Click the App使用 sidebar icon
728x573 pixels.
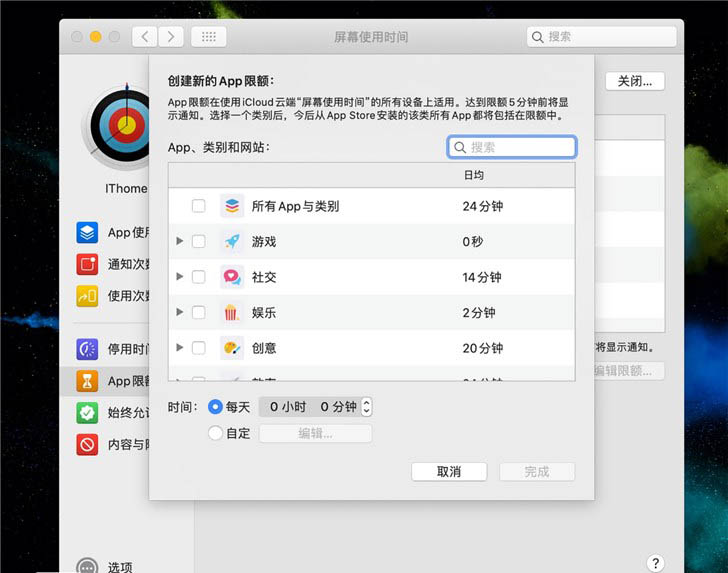coord(88,233)
